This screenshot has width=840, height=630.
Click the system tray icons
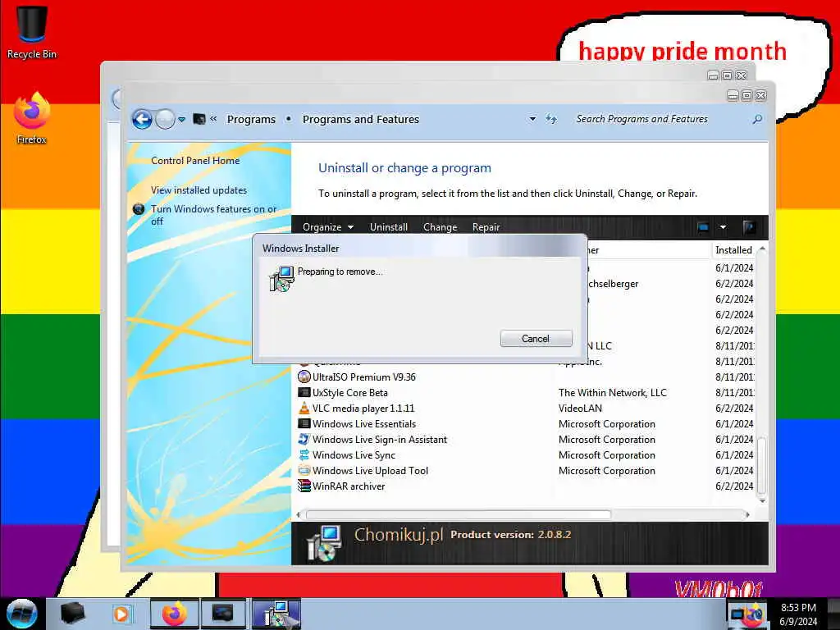746,614
